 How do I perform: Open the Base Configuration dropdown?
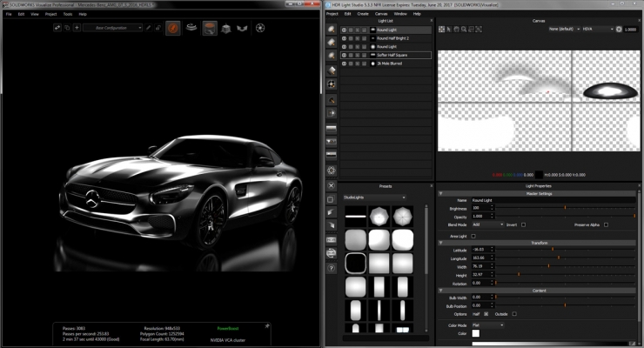tap(112, 28)
